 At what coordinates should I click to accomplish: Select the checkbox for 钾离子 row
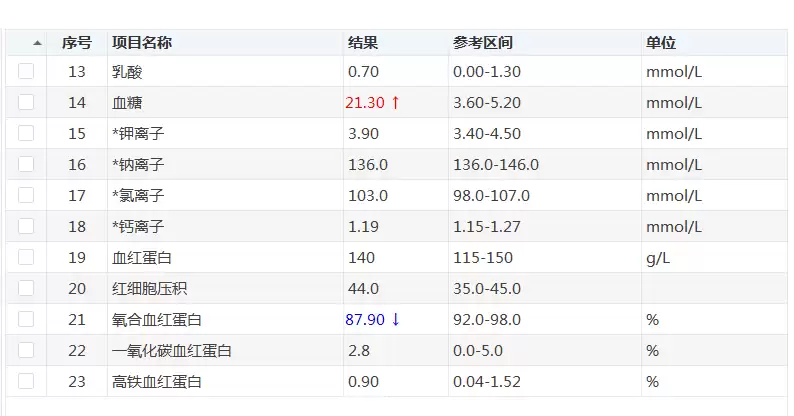point(26,133)
